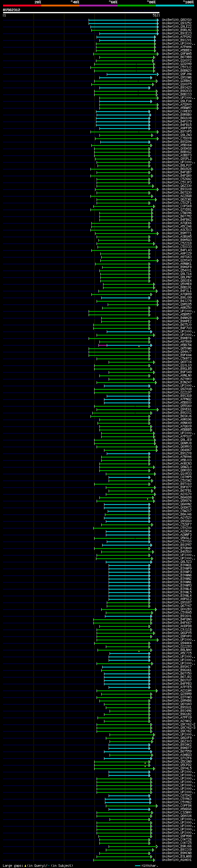Viewport: 197px width, 868px height.
Task: Select hit label UniRef100_B9R8B0
Action: pyautogui.click(x=177, y=115)
